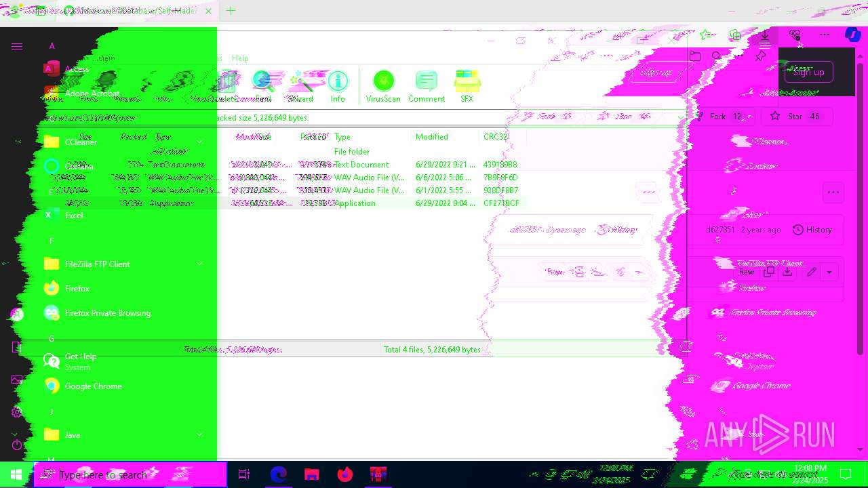Expand the CCleaner folder in Start menu
868x488 pixels.
point(199,142)
